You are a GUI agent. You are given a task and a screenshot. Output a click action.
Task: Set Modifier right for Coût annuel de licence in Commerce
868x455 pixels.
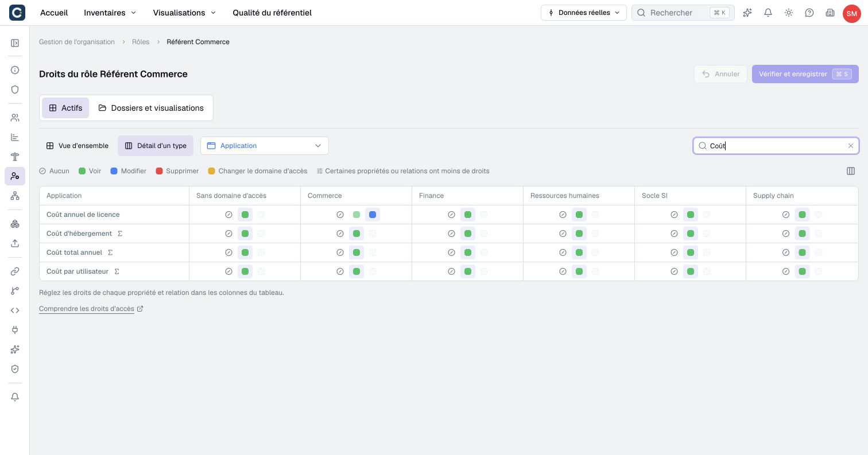(373, 215)
